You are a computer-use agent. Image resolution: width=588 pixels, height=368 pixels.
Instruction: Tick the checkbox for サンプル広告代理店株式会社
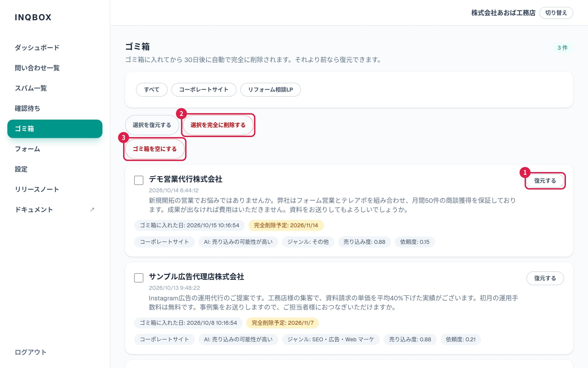[x=139, y=278]
